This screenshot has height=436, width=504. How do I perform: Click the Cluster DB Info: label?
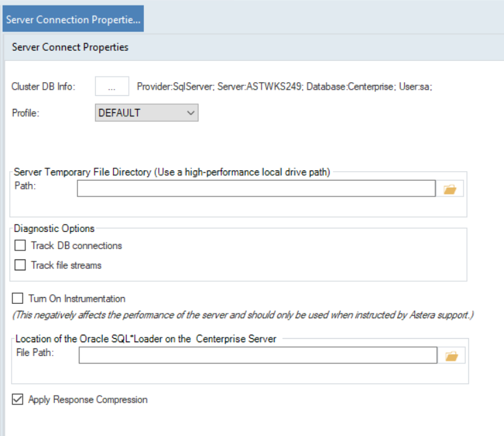click(42, 87)
